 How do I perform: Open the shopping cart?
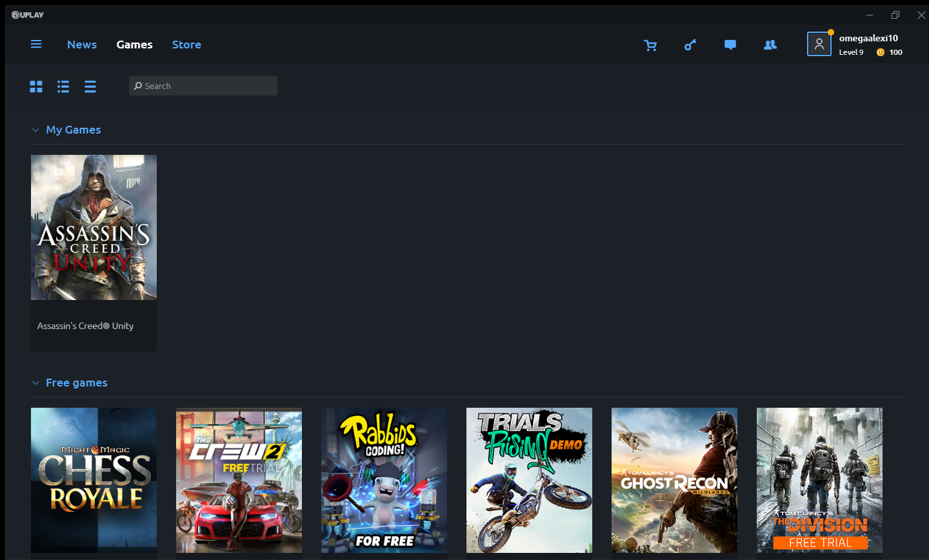pyautogui.click(x=650, y=45)
